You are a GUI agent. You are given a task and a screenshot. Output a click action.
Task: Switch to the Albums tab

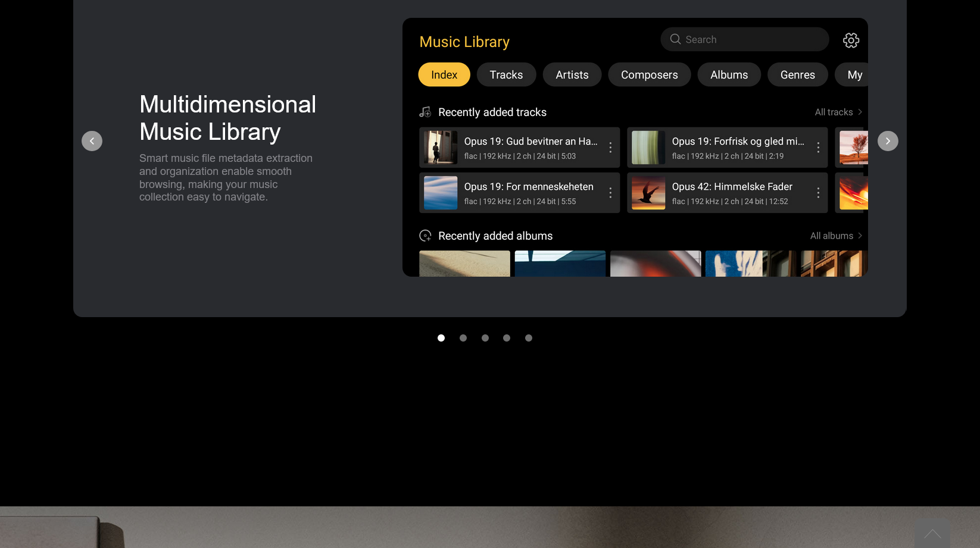pyautogui.click(x=729, y=75)
